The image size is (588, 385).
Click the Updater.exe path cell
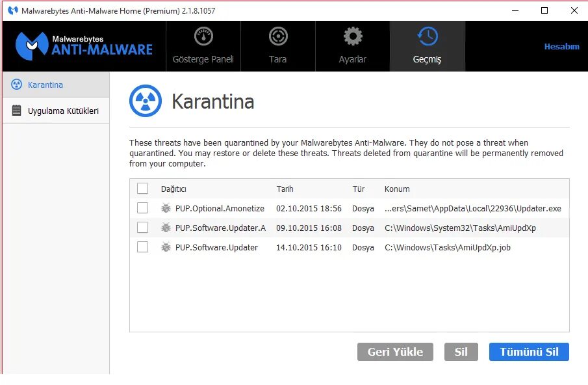[473, 209]
